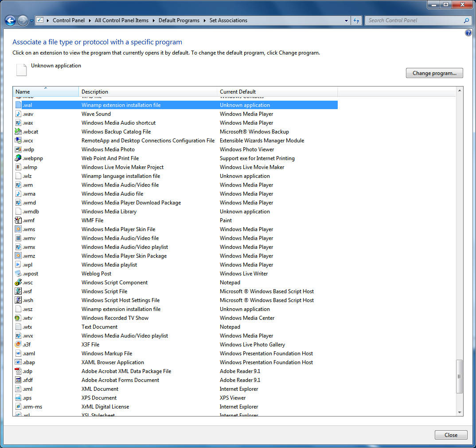Viewport: 476px width, 448px height.
Task: Expand arrow after Default Programs breadcrumb
Action: pyautogui.click(x=205, y=21)
